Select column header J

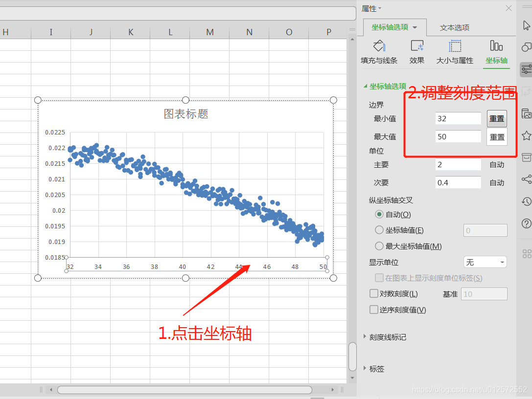point(91,32)
